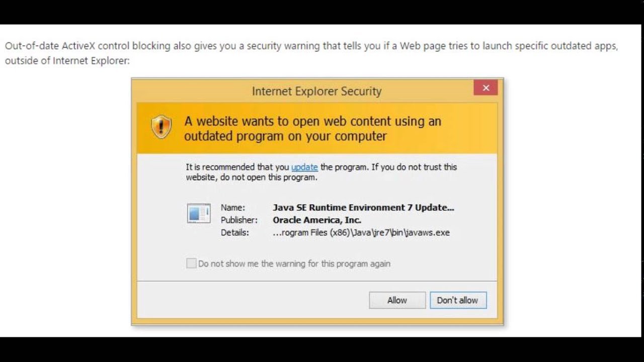The height and width of the screenshot is (362, 644).
Task: Open the 'update' hyperlink
Action: pyautogui.click(x=304, y=167)
